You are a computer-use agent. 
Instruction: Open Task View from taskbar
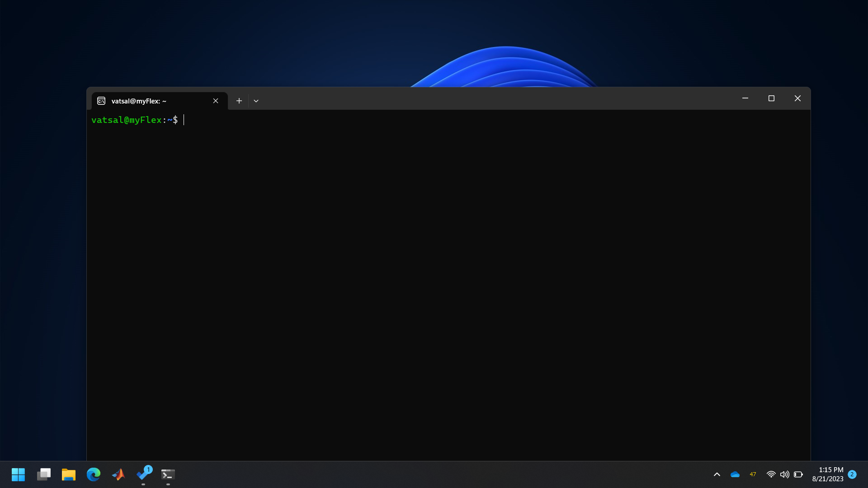click(x=44, y=474)
